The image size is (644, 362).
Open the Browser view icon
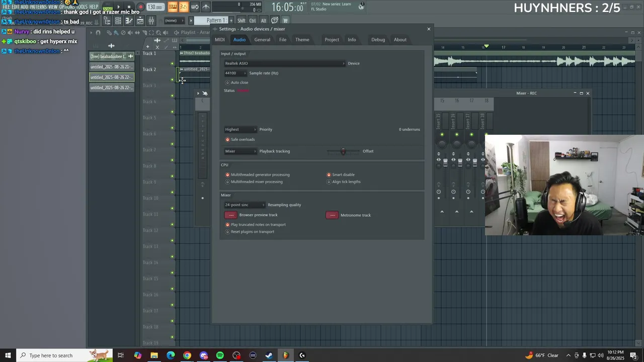click(107, 21)
